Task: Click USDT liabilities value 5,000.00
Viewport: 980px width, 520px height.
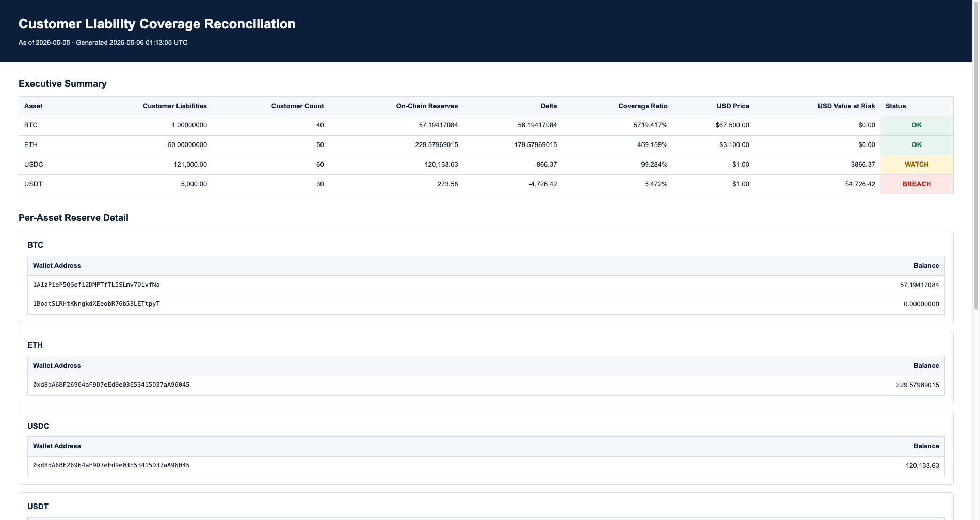Action: (x=194, y=184)
